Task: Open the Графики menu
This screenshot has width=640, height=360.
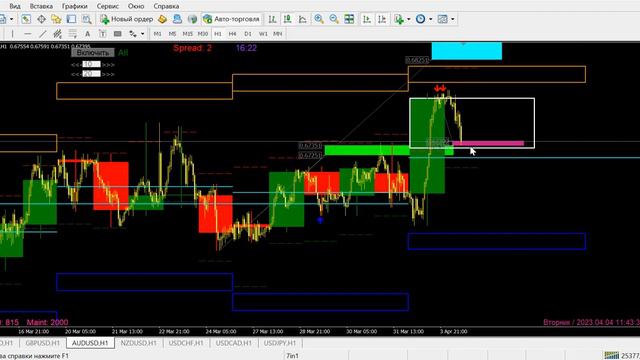Action: (x=75, y=6)
